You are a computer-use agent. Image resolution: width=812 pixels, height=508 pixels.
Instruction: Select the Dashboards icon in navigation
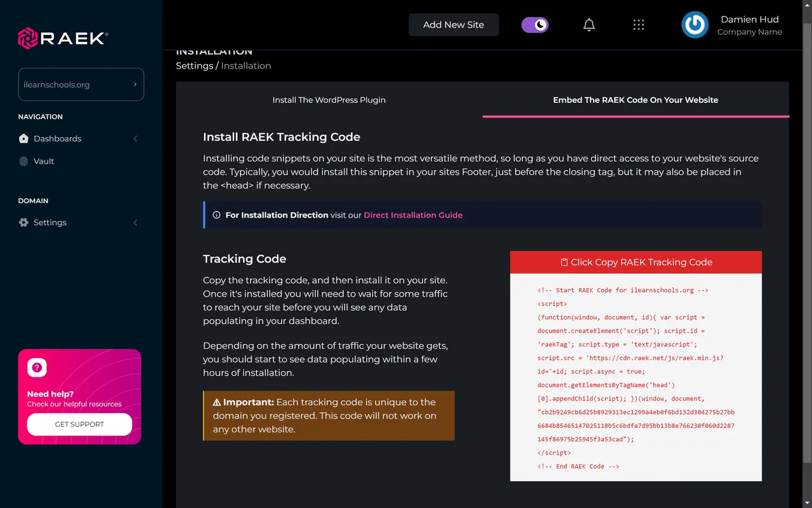tap(23, 138)
